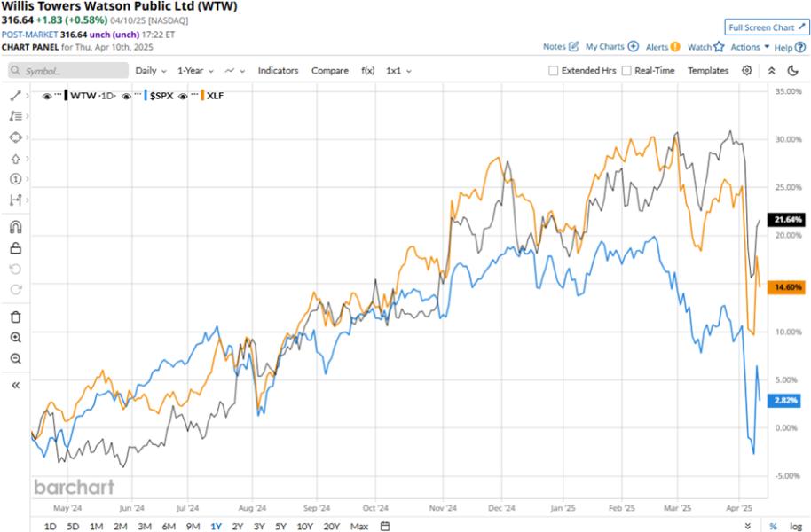Click the black WTW color swatch
This screenshot has width=811, height=532.
tap(66, 96)
